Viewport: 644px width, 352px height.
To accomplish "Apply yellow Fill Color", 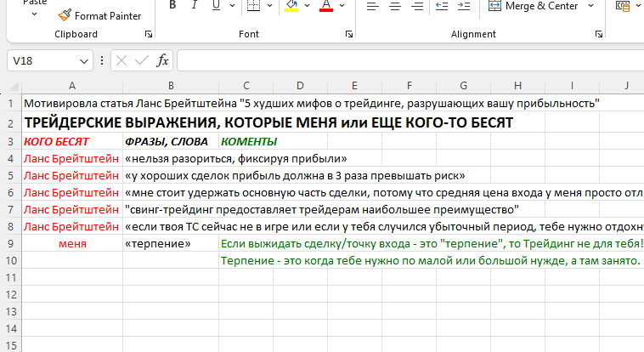I will 291,5.
